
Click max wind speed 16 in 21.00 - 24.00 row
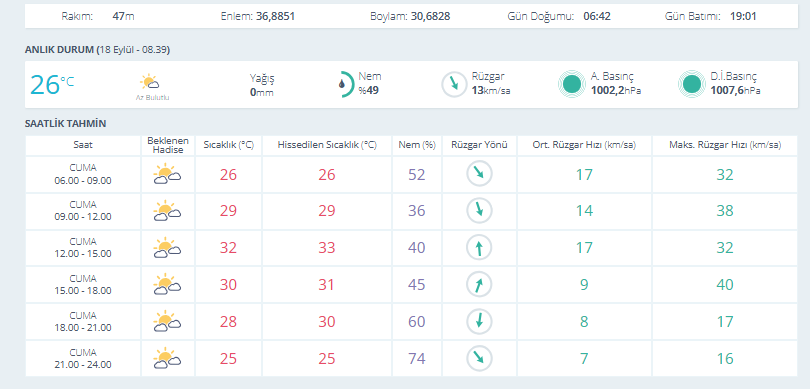click(x=725, y=359)
